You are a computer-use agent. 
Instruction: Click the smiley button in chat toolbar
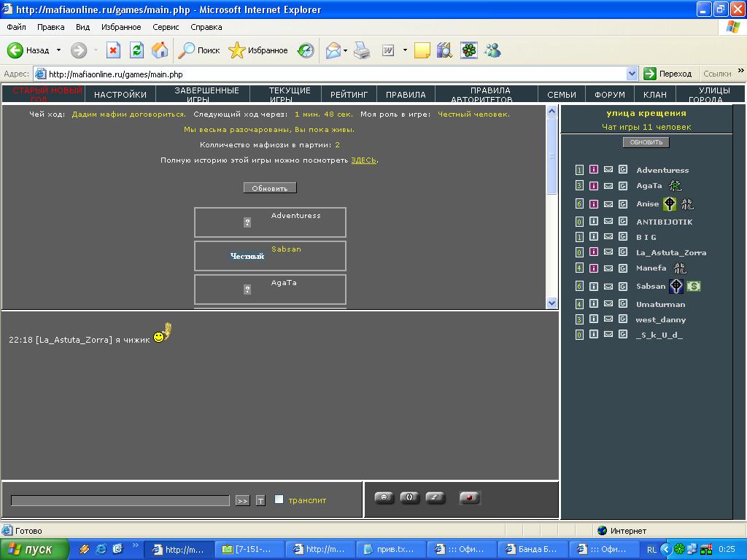point(384,498)
